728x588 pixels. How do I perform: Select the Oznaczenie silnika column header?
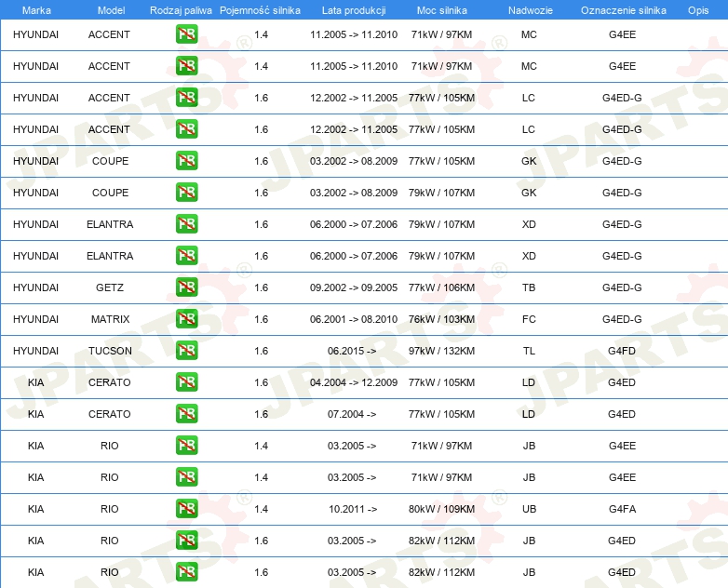[623, 10]
